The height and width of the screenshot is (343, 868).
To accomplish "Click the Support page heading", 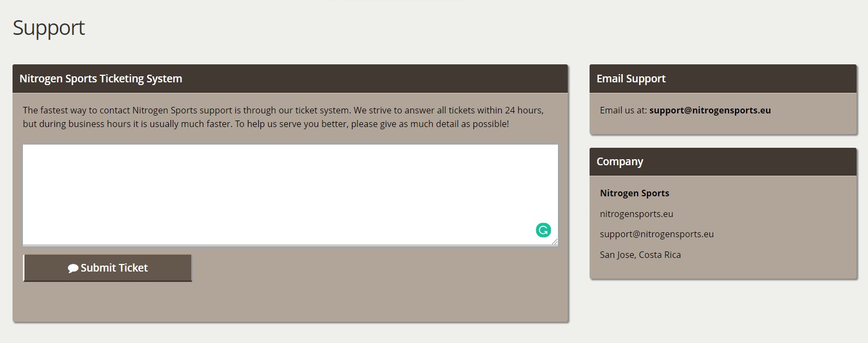I will (x=48, y=28).
